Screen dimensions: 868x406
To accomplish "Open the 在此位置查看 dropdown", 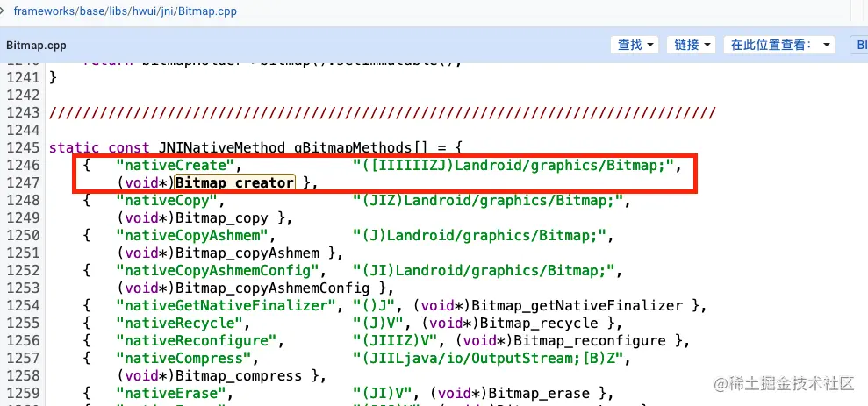I will [778, 45].
